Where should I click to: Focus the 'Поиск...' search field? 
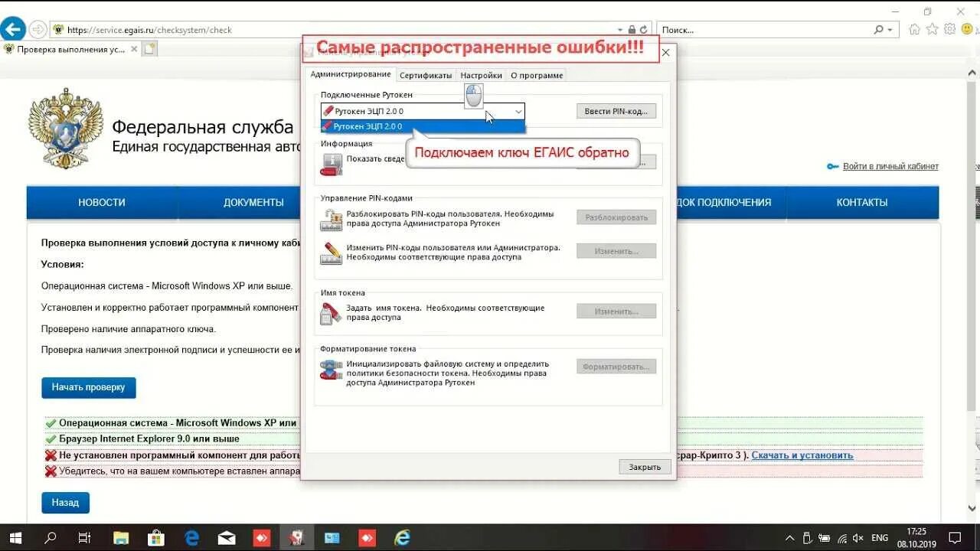click(764, 30)
